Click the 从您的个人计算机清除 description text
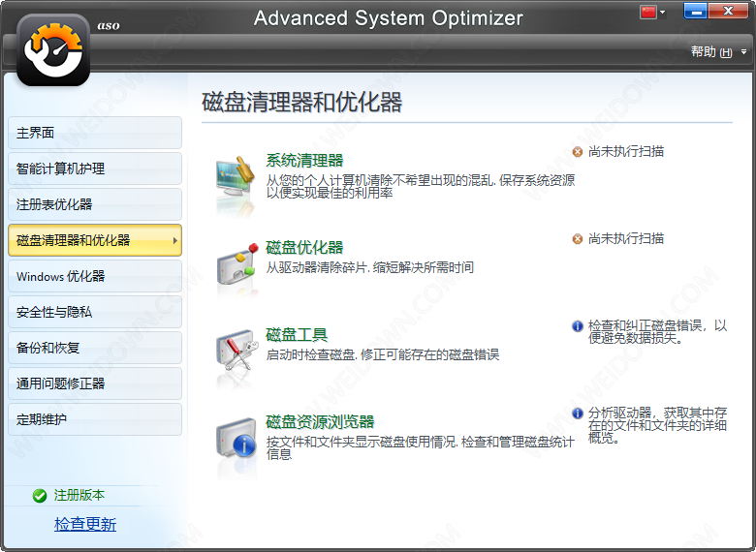The height and width of the screenshot is (552, 756). click(420, 186)
